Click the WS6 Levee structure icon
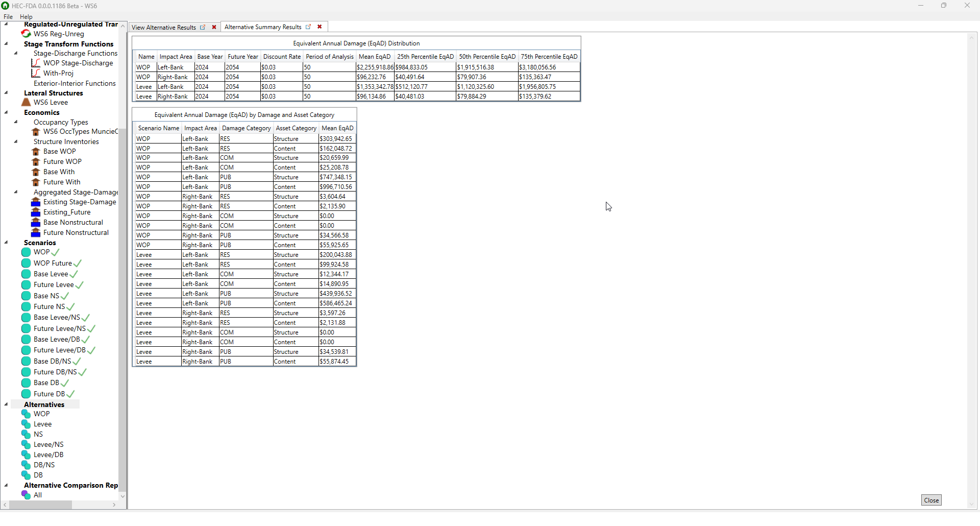This screenshot has width=980, height=526. coord(26,103)
